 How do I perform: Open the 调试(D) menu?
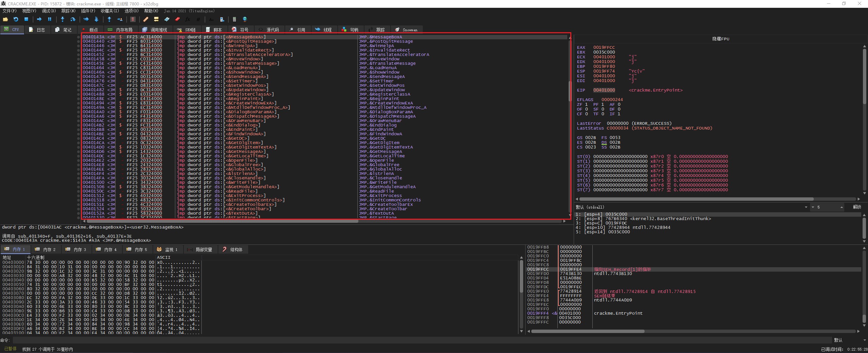[48, 11]
